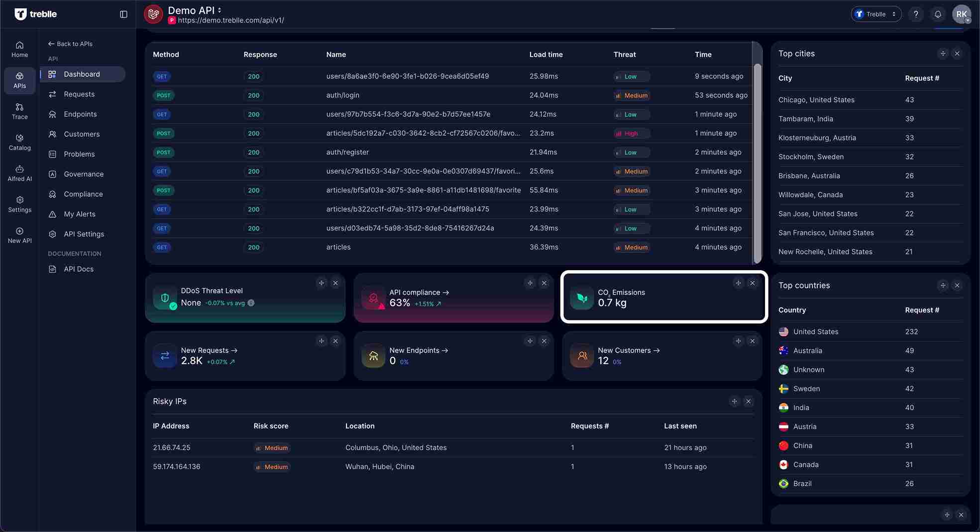The image size is (980, 532).
Task: Click the info icon beside DDoS threat
Action: click(251, 303)
